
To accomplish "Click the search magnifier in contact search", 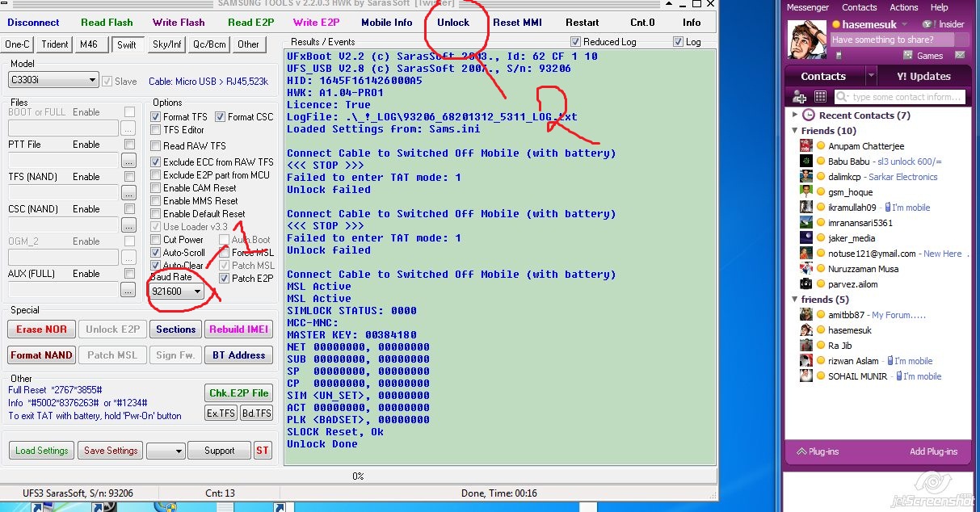I will click(842, 97).
